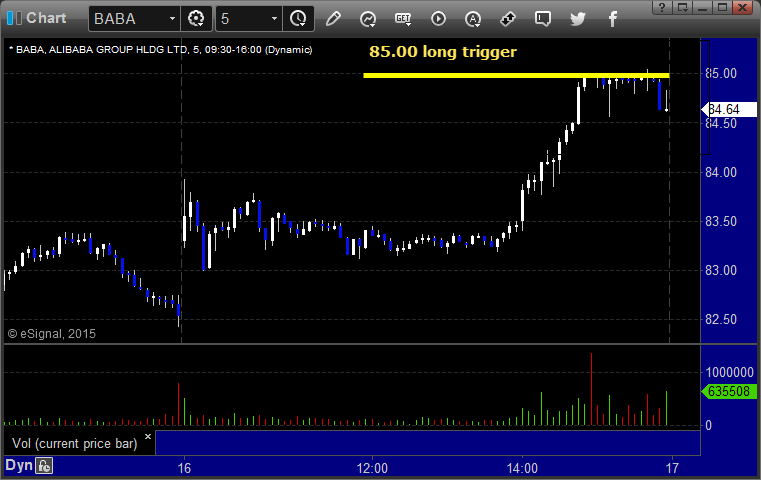Click the 83.00 price axis label

[721, 270]
